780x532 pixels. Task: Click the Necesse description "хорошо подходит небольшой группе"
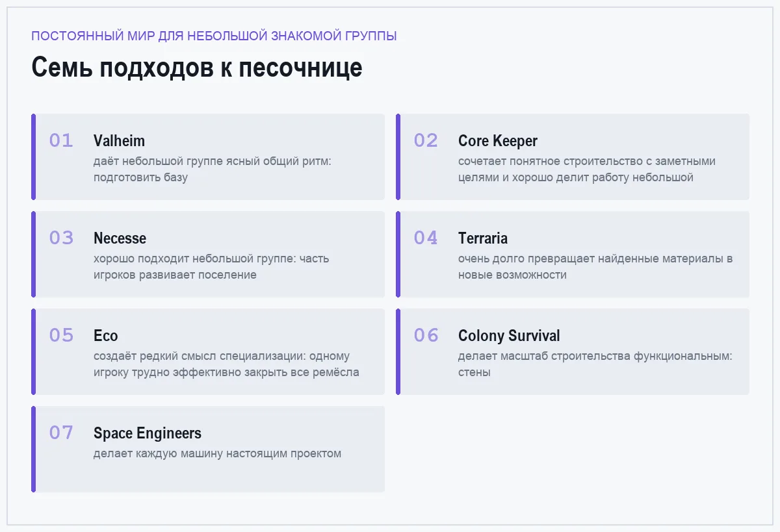point(211,266)
